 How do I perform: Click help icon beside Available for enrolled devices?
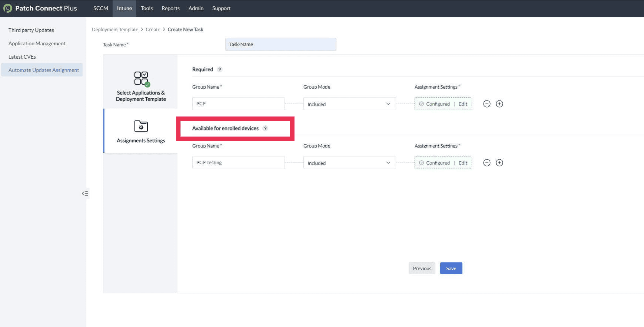tap(265, 128)
